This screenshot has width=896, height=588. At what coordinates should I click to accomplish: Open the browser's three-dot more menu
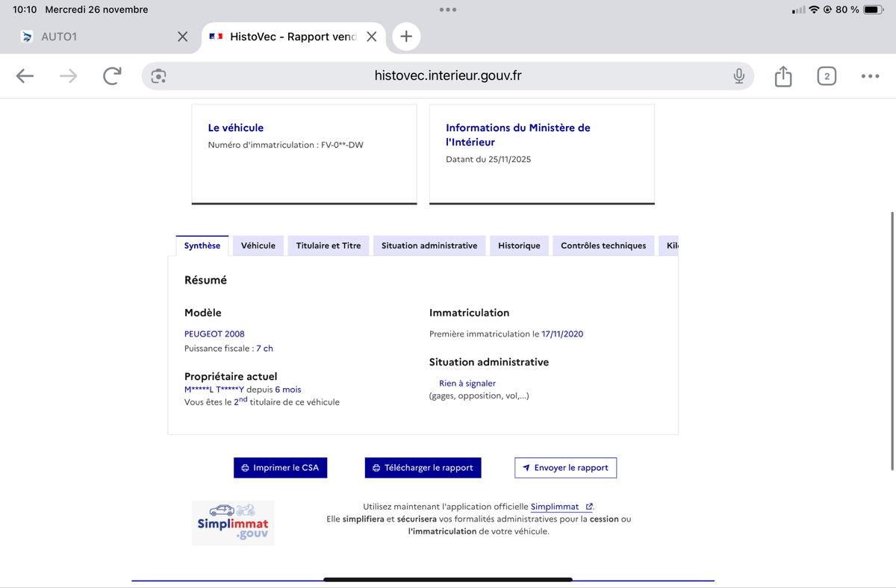(870, 76)
